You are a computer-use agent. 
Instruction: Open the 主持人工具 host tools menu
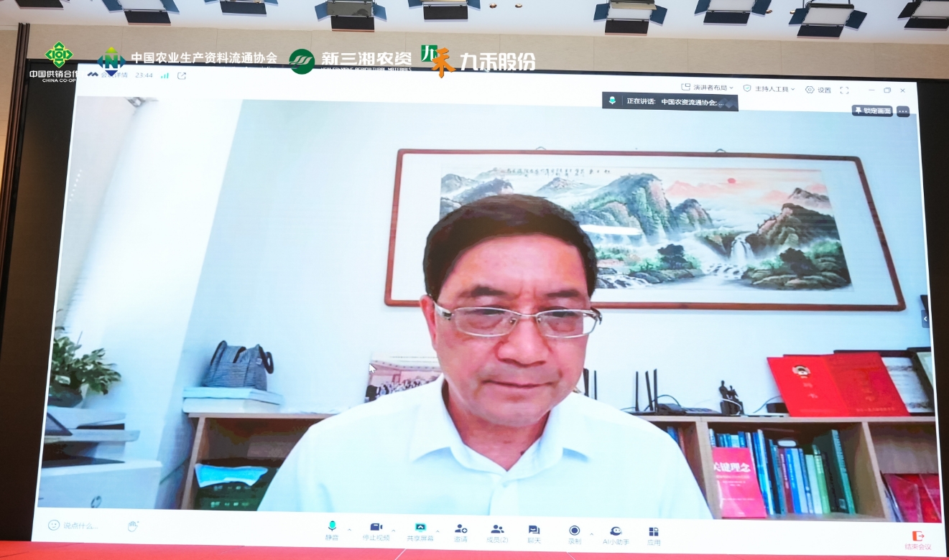point(769,89)
